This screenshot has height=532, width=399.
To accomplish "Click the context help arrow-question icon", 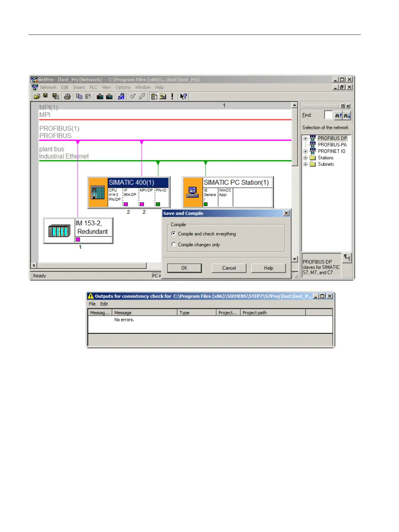I will [183, 97].
